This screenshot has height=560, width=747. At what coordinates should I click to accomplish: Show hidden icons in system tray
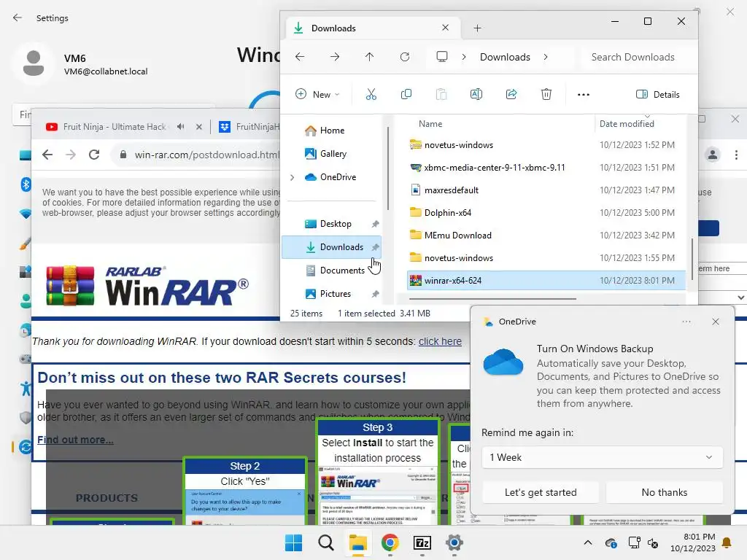588,542
